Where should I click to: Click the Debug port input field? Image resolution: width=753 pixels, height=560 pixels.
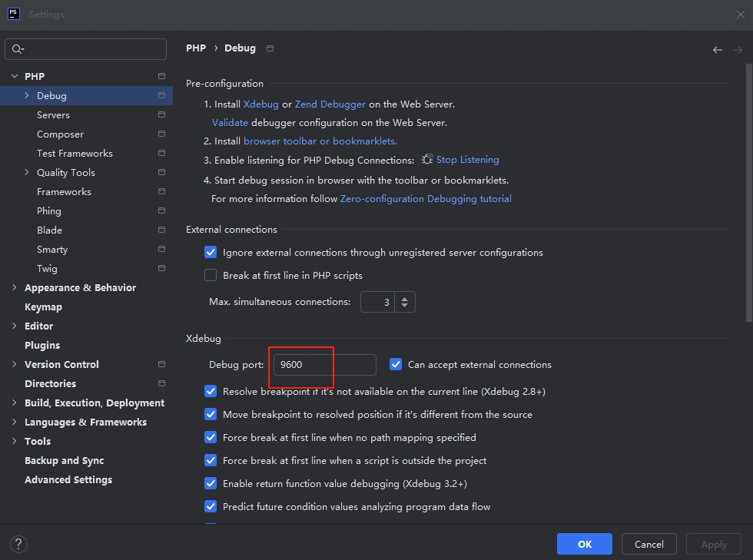(x=324, y=365)
